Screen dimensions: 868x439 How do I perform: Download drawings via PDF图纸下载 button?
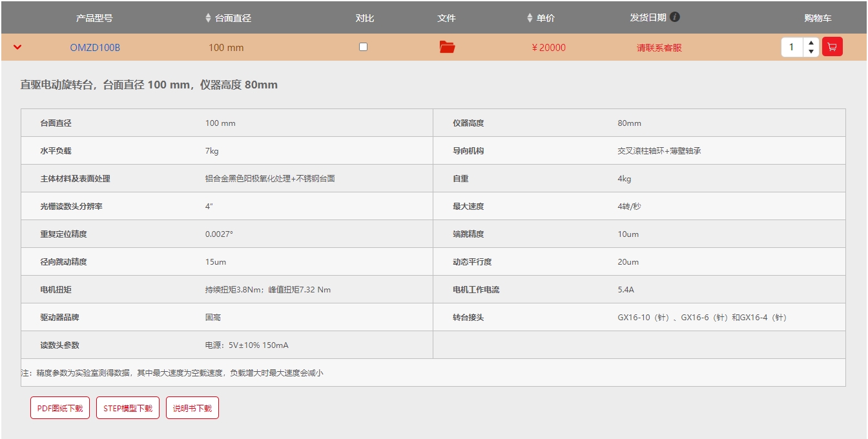click(x=60, y=408)
